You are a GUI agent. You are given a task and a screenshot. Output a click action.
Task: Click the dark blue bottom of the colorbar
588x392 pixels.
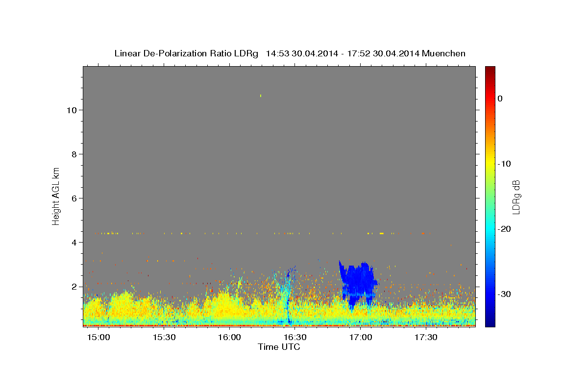point(490,322)
